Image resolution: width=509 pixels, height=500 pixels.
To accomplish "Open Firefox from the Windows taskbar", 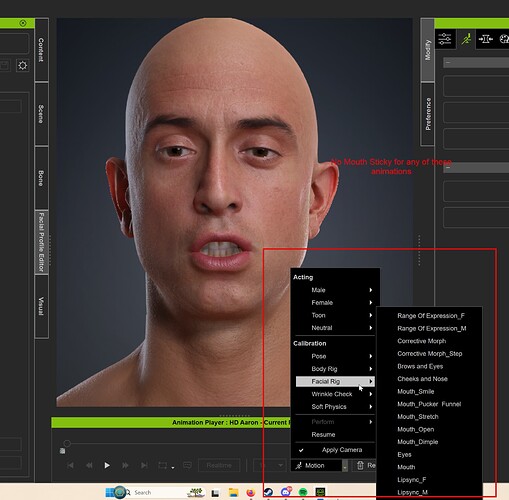I will (x=251, y=492).
